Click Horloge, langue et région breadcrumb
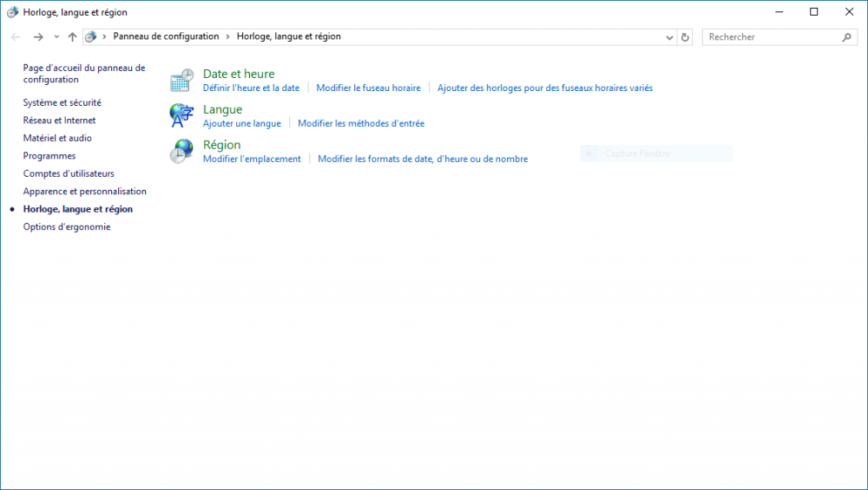 tap(289, 36)
